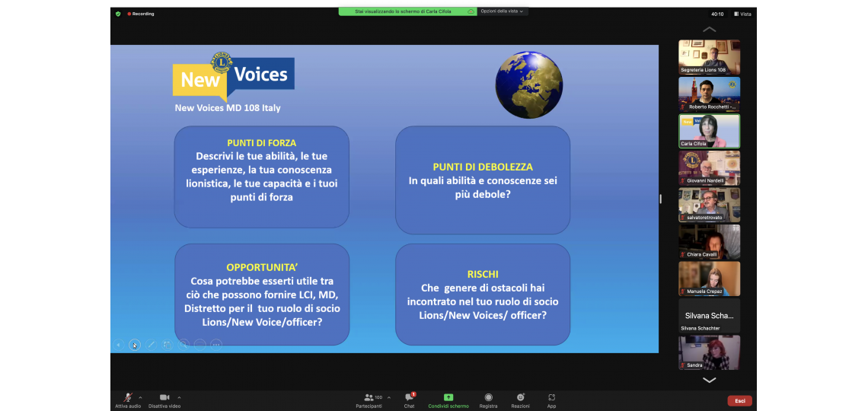Viewport: 868px width, 411px height.
Task: Click the OPPORTUNITA' box
Action: [262, 295]
